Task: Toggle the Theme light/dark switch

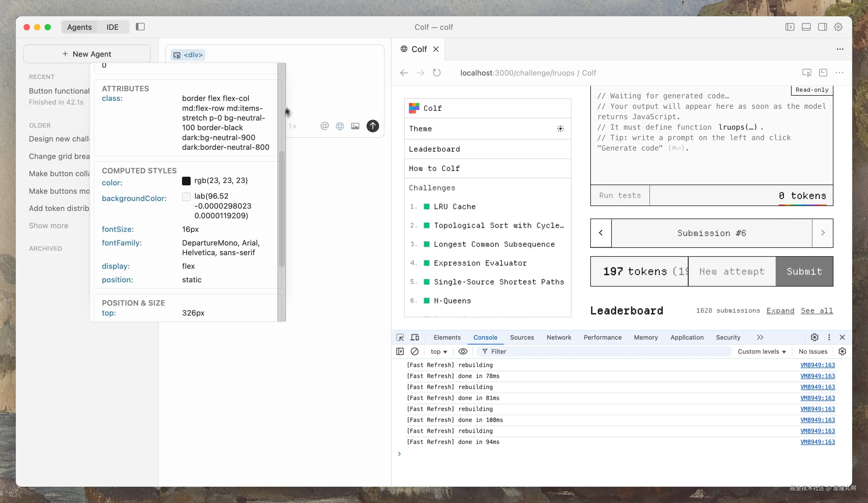Action: (x=560, y=129)
